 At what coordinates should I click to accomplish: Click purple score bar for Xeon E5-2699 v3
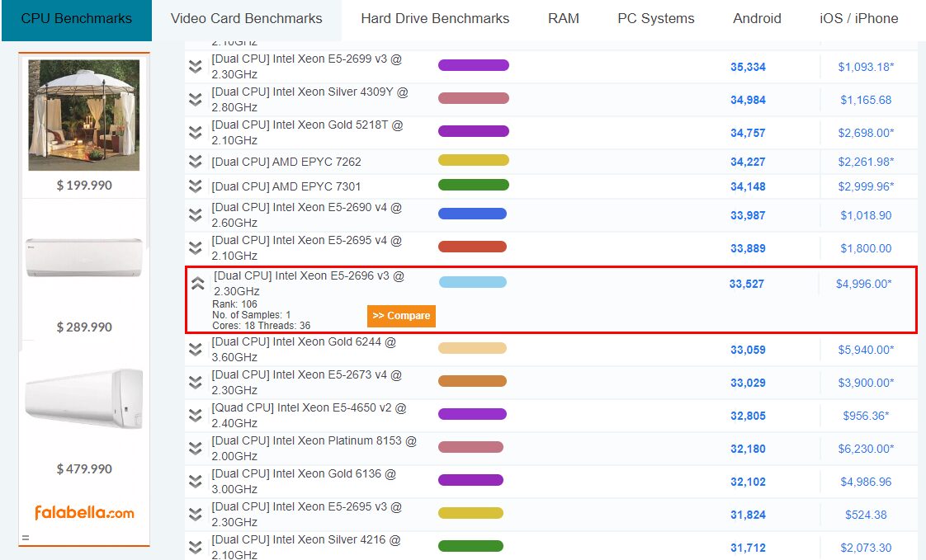pyautogui.click(x=474, y=65)
